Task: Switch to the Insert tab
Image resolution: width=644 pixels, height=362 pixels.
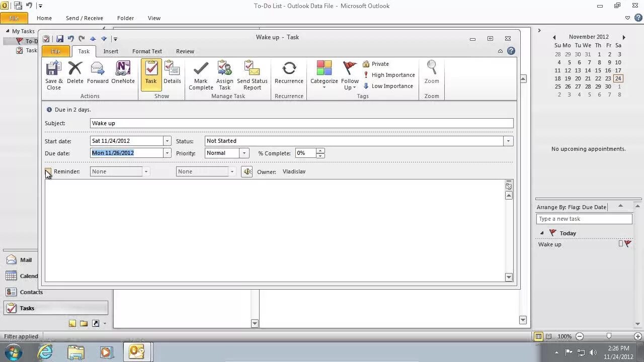Action: coord(111,51)
